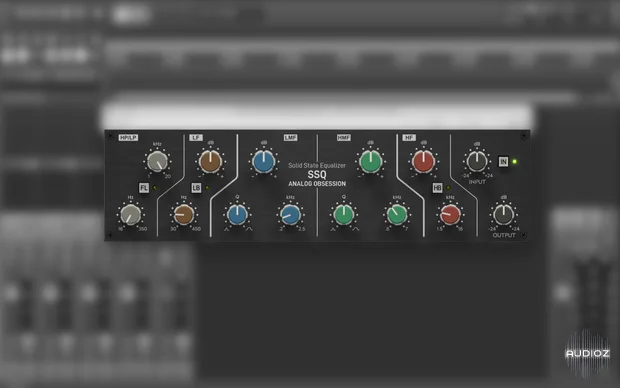Click the blue LMF Q knob

pos(237,215)
